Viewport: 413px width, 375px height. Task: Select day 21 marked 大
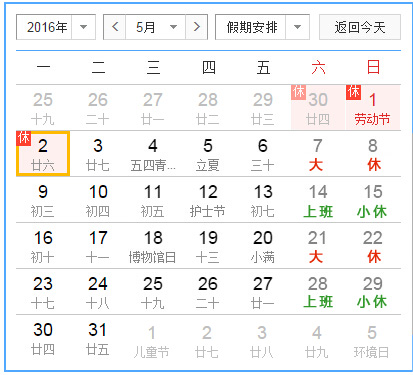coord(318,246)
